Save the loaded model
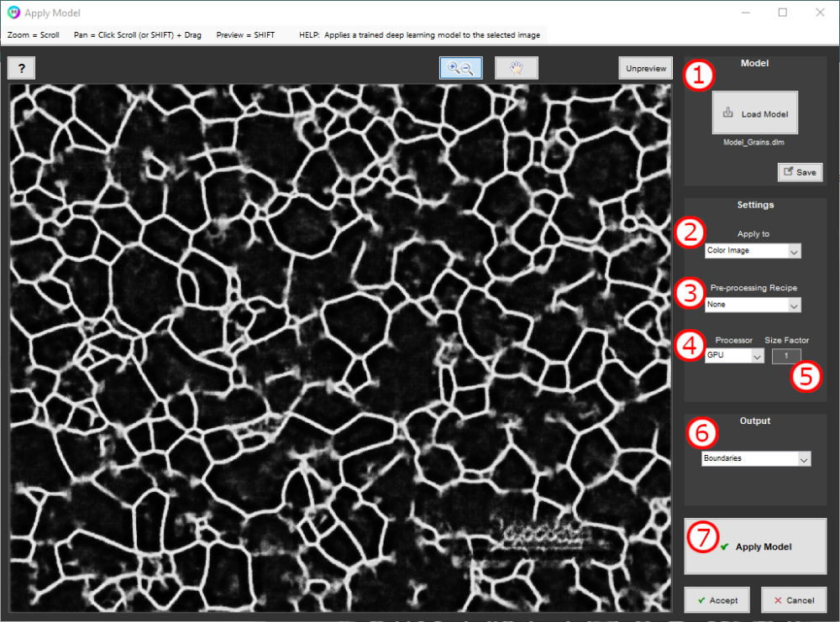This screenshot has width=840, height=622. coord(801,172)
